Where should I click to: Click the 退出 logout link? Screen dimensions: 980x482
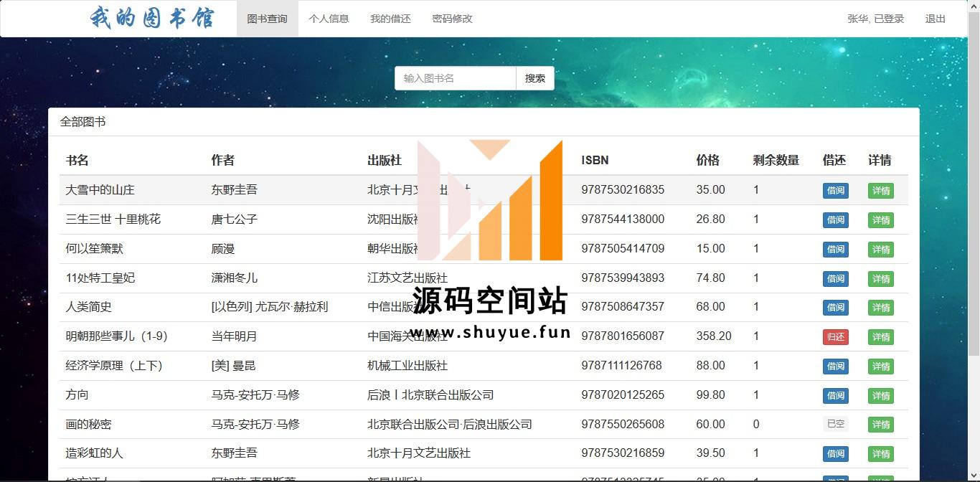[x=935, y=19]
